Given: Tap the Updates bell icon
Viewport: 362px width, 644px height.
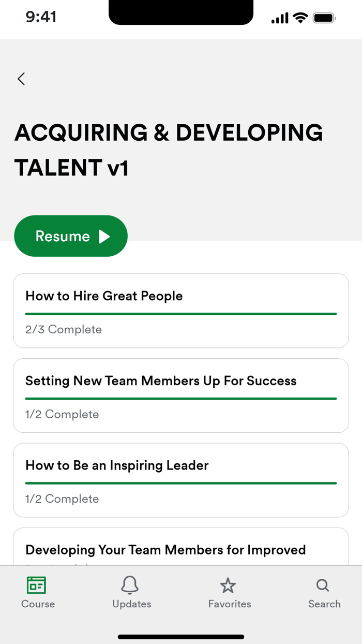Looking at the screenshot, I should tap(131, 585).
